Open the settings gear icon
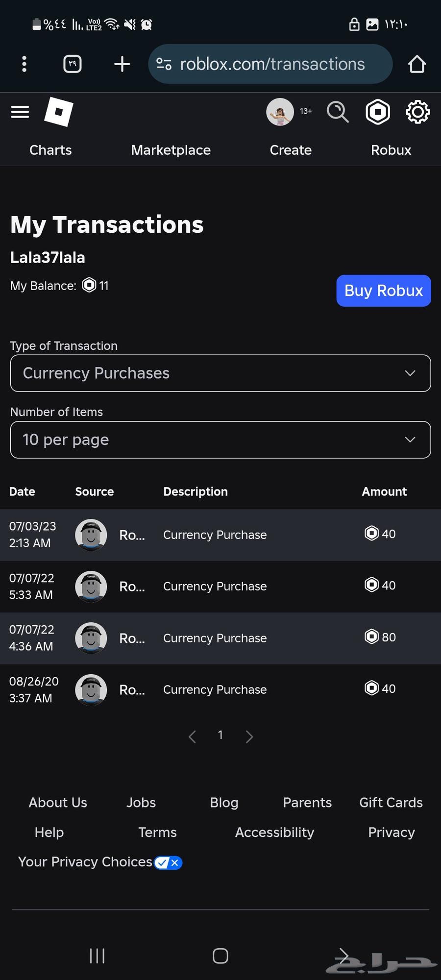441x980 pixels. click(x=417, y=112)
